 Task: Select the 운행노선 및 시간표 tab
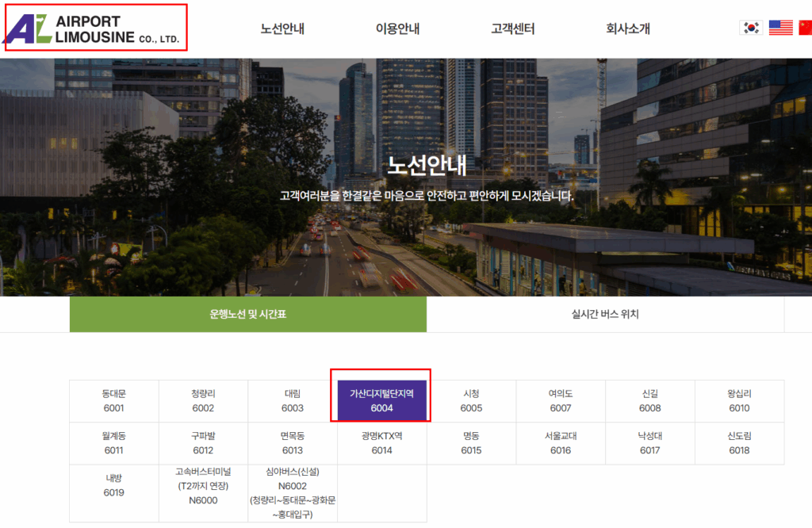(x=248, y=314)
